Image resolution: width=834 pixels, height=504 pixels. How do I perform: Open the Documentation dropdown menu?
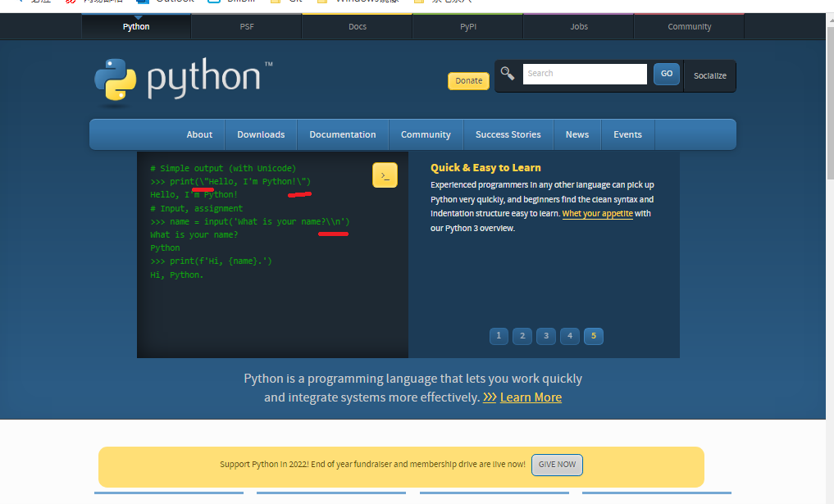click(343, 134)
